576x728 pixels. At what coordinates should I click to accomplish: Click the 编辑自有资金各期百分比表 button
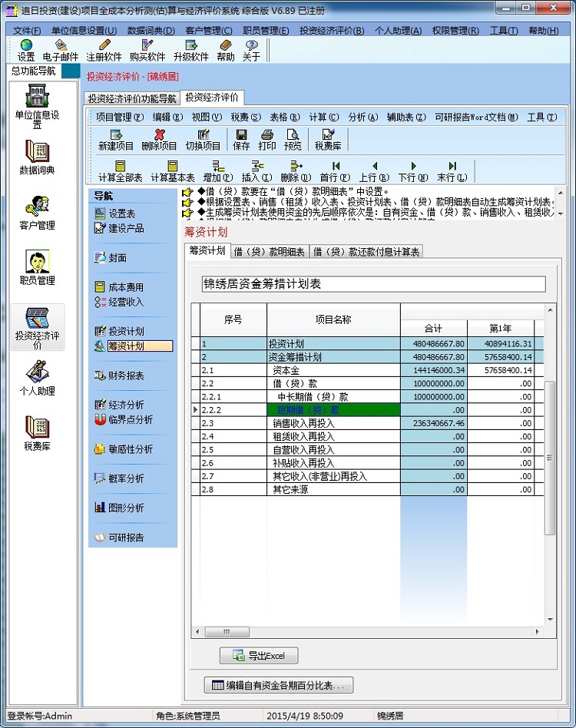coord(279,685)
